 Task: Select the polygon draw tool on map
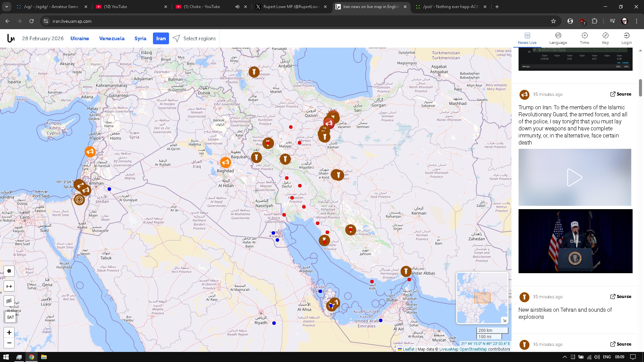pos(9,271)
